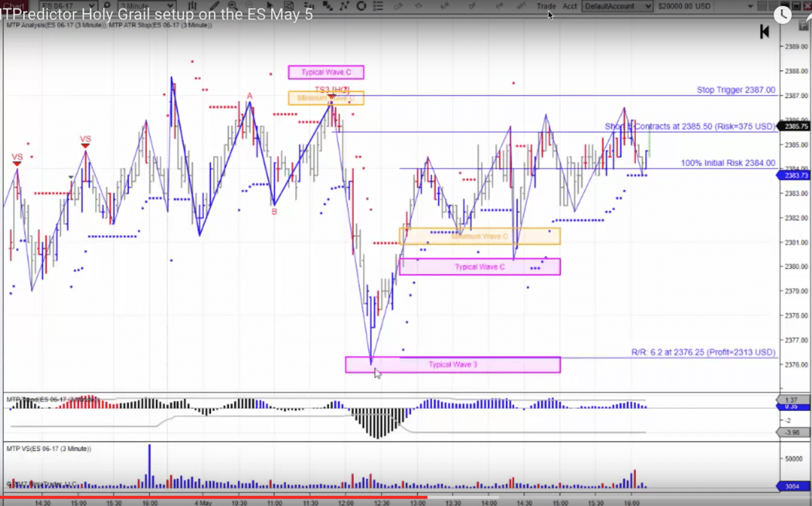The width and height of the screenshot is (812, 506).
Task: Open the symbol search magnifier beside ES 06-17
Action: point(107,6)
